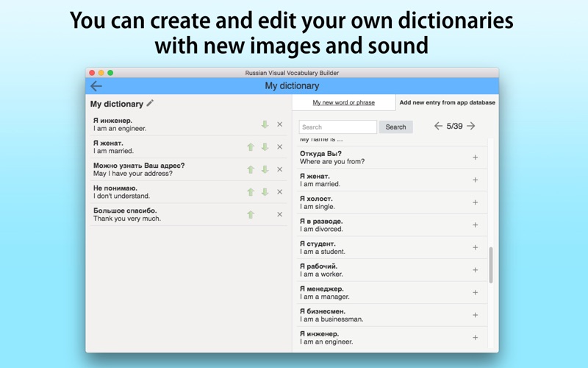Move 'Не понимаю.' down
This screenshot has height=368, width=588.
coord(265,192)
